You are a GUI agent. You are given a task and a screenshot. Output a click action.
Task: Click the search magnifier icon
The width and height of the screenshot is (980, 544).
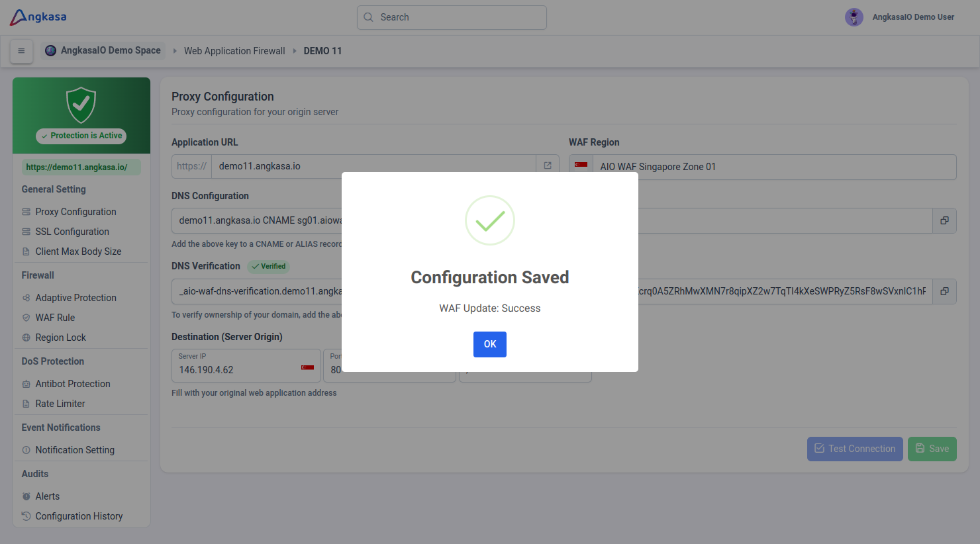click(369, 17)
